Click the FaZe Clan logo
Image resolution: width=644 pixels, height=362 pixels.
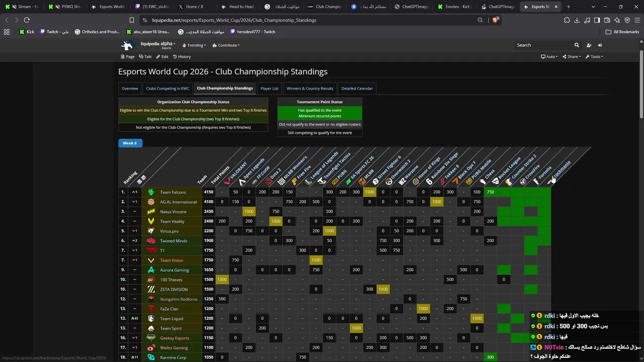pyautogui.click(x=151, y=309)
